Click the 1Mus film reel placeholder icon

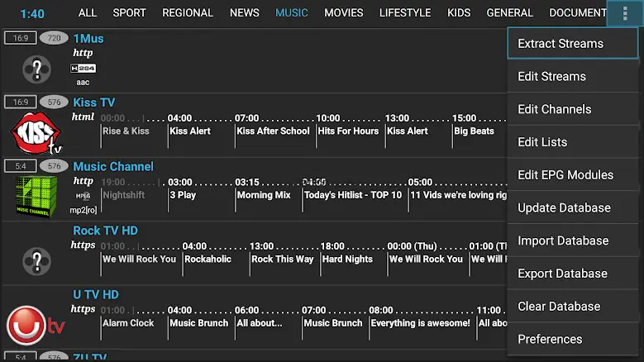tap(36, 69)
